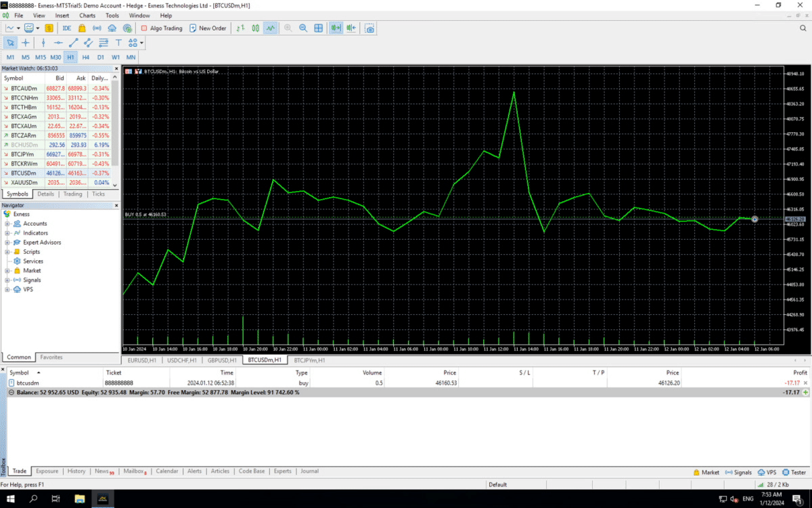Expand Market in Navigator
812x508 pixels.
(x=7, y=271)
